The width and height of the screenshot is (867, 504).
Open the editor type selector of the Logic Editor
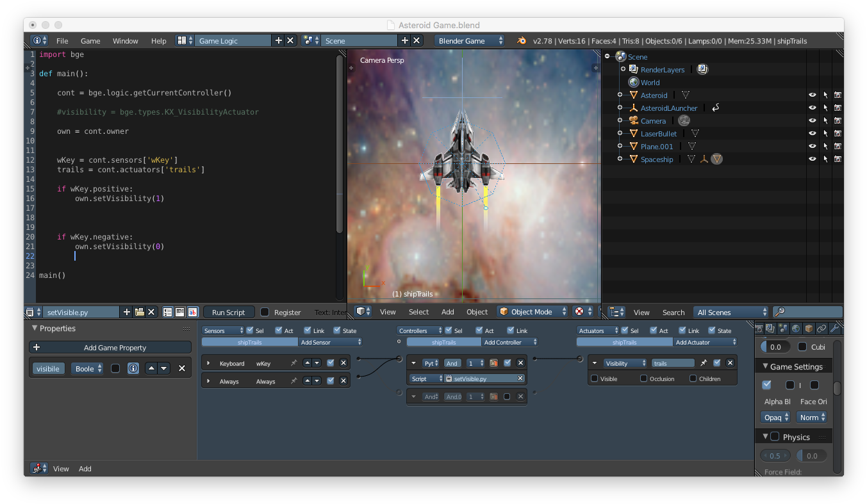(x=39, y=468)
